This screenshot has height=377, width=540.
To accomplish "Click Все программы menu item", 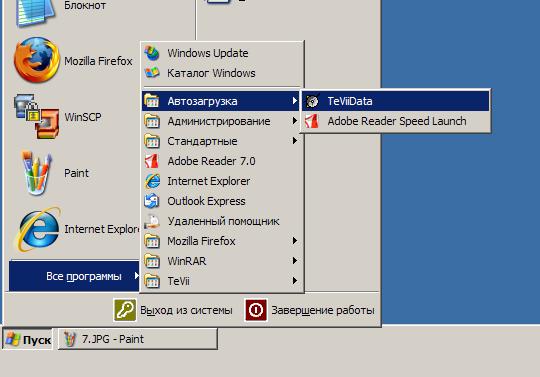I will 74,276.
